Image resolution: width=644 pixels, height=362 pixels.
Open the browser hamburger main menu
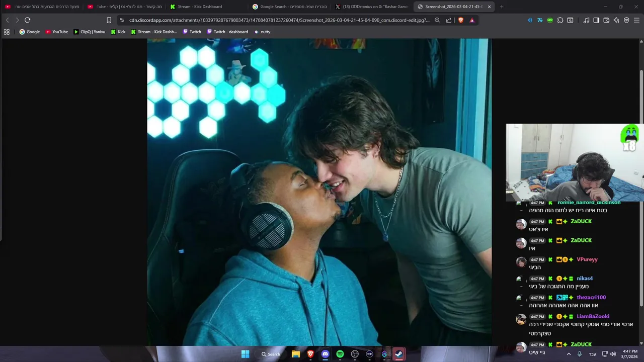tap(637, 20)
